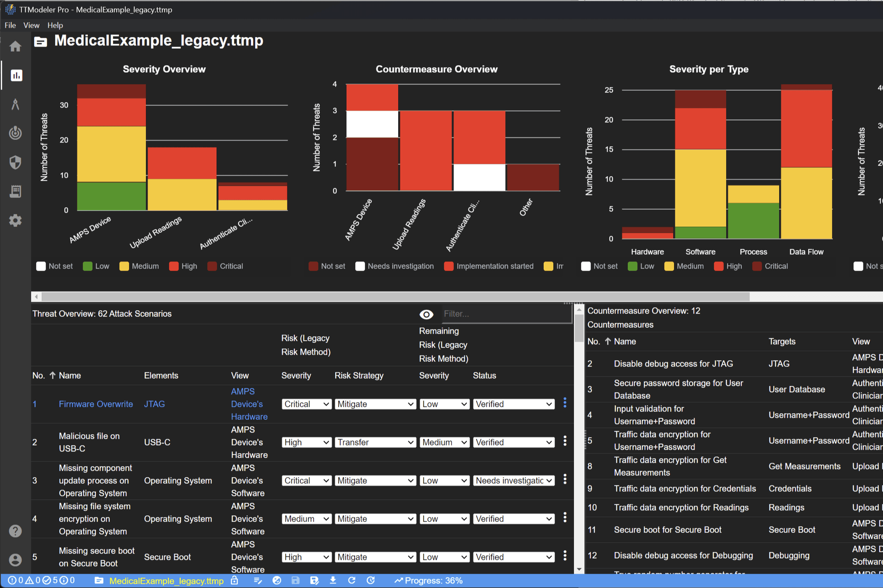Toggle the eye visibility icon beside Filter

click(x=426, y=314)
